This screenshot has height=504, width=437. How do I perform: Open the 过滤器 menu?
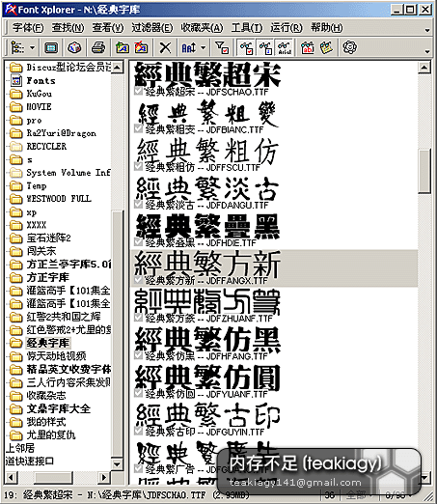[x=152, y=28]
